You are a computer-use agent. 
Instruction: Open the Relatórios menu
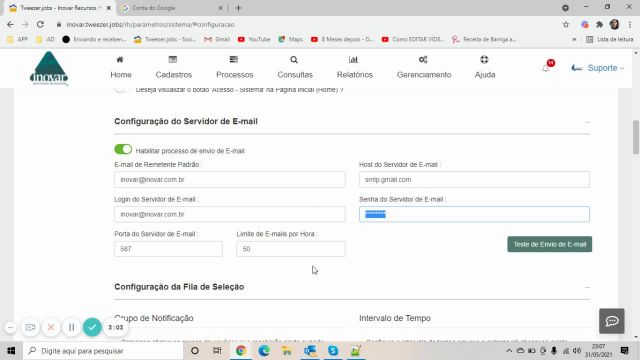tap(354, 67)
